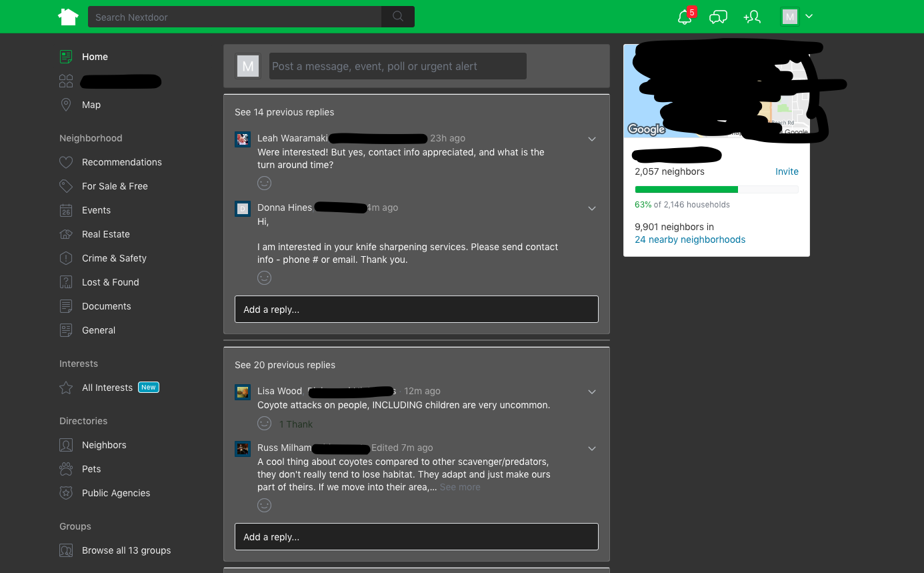Open the Neighbors directory
Screen dimensions: 924x573
point(104,445)
